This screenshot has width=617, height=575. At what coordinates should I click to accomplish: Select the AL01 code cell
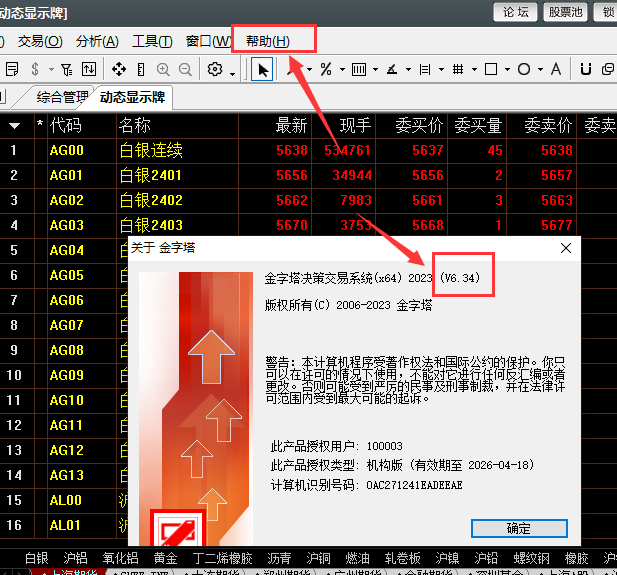pos(65,525)
